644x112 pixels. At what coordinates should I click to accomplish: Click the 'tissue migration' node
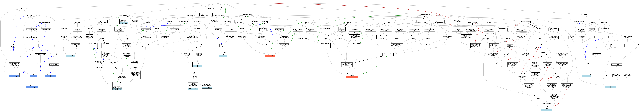[x=198, y=22]
